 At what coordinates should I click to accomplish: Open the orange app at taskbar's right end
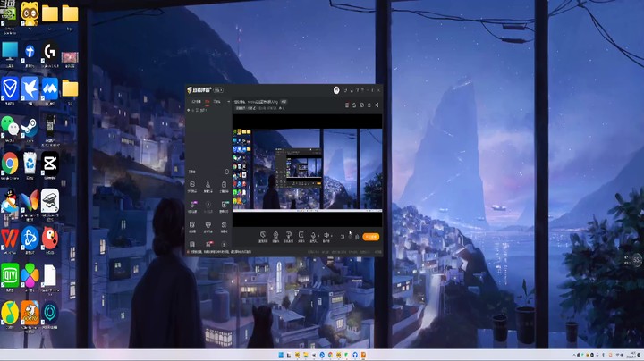coord(363,355)
